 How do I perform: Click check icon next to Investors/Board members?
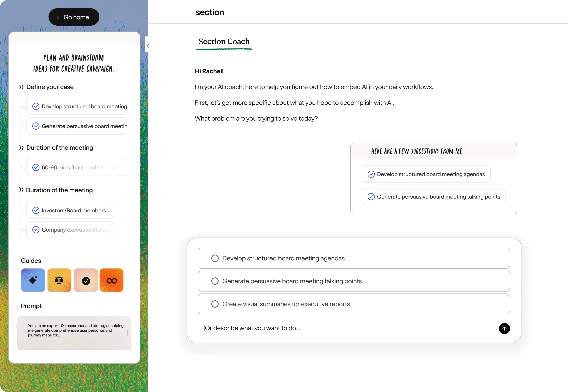(x=36, y=211)
